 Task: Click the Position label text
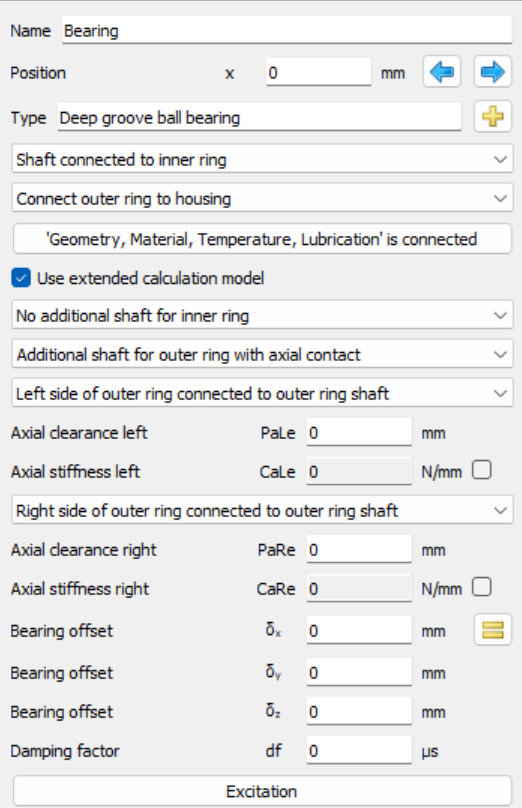coord(38,73)
